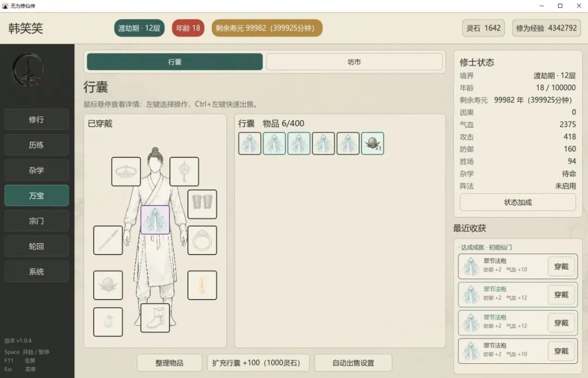The image size is (588, 378).
Task: Click 穿戴 for the third 翠节法袍 entry
Action: coord(561,323)
